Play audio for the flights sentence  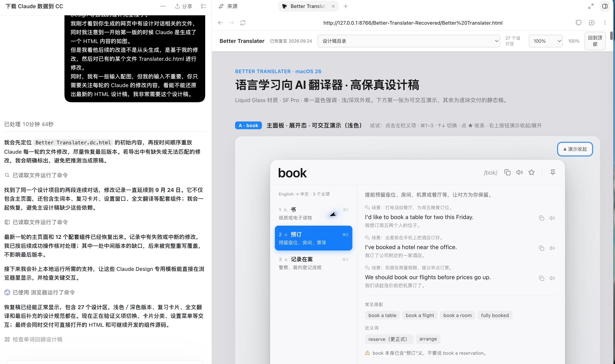(552, 278)
